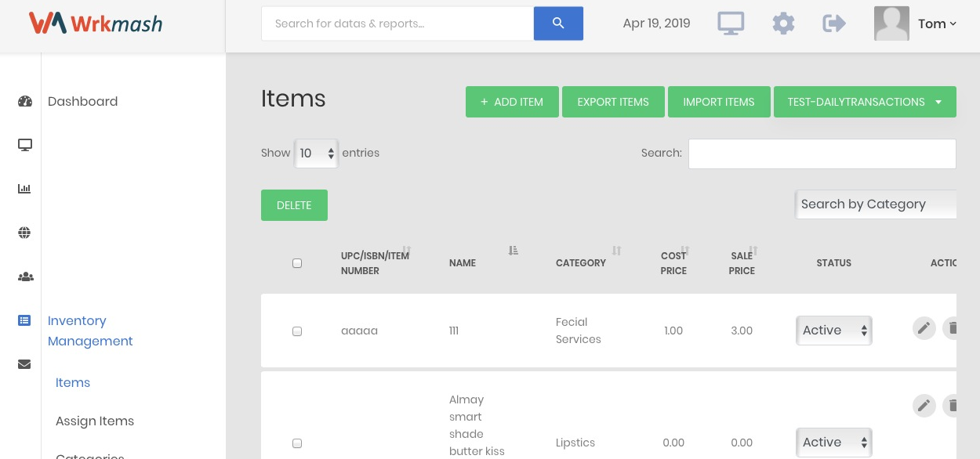Click the envelope icon in sidebar

[x=24, y=364]
